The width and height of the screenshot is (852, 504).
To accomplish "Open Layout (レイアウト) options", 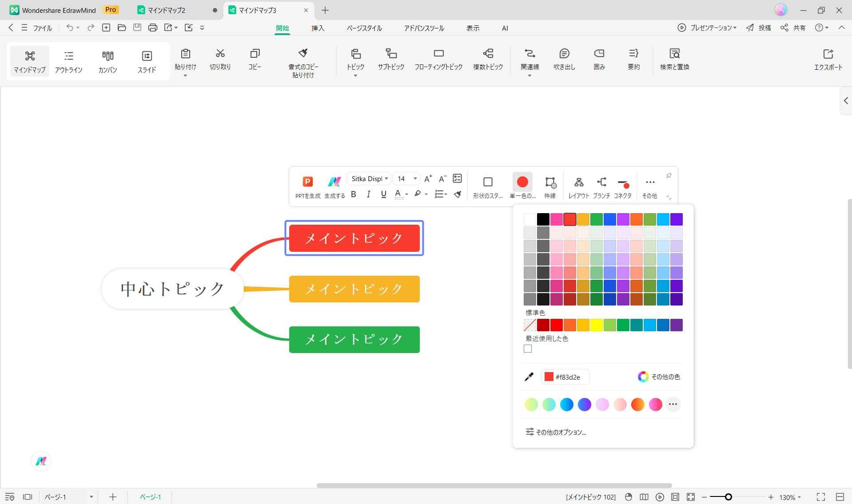I will pyautogui.click(x=579, y=187).
